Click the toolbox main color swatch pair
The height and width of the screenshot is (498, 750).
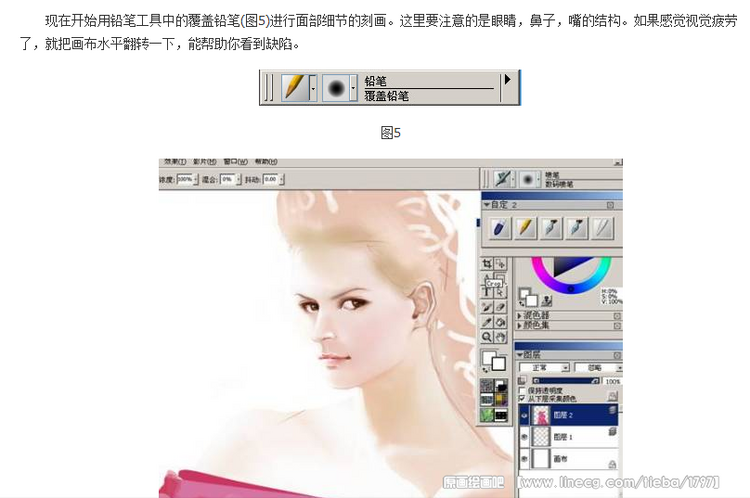[x=494, y=361]
